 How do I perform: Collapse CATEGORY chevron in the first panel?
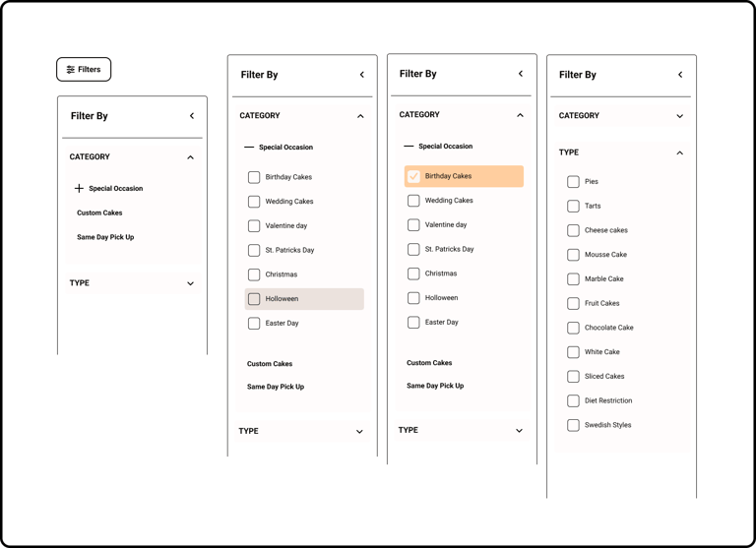190,157
